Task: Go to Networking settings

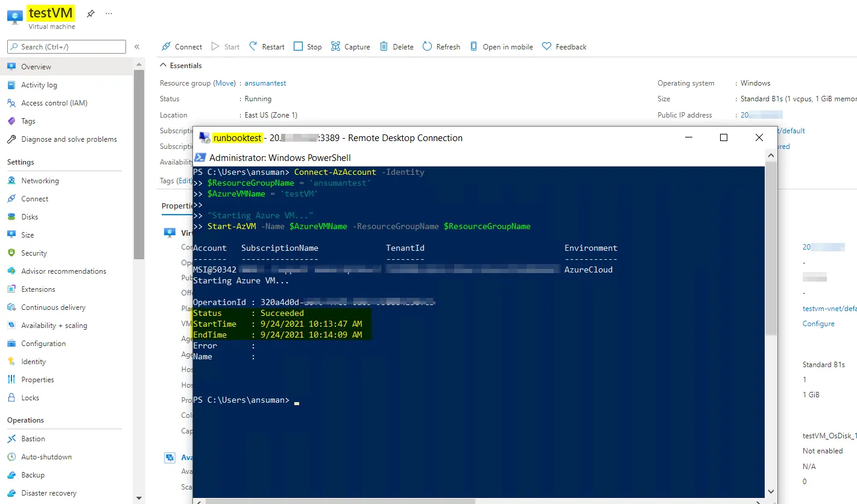Action: (x=40, y=181)
